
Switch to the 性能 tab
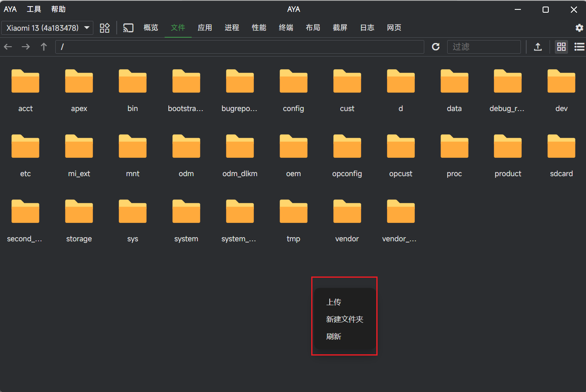coord(259,27)
